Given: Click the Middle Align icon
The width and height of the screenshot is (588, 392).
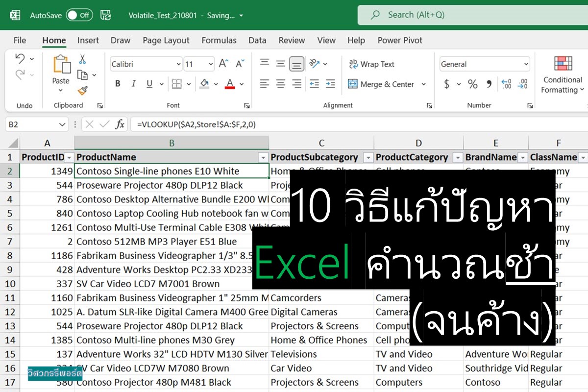Looking at the screenshot, I should pos(281,64).
